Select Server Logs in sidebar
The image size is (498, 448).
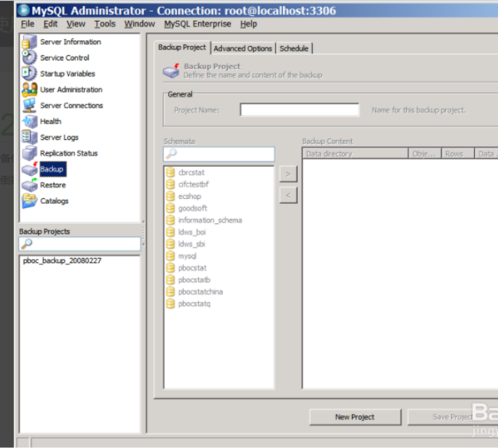(59, 137)
